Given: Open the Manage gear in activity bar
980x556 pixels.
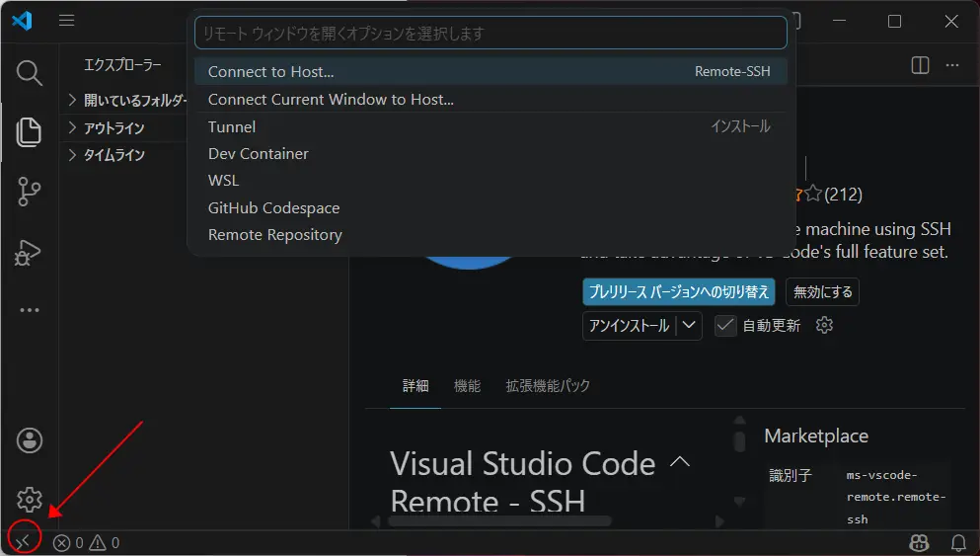Looking at the screenshot, I should click(x=30, y=500).
